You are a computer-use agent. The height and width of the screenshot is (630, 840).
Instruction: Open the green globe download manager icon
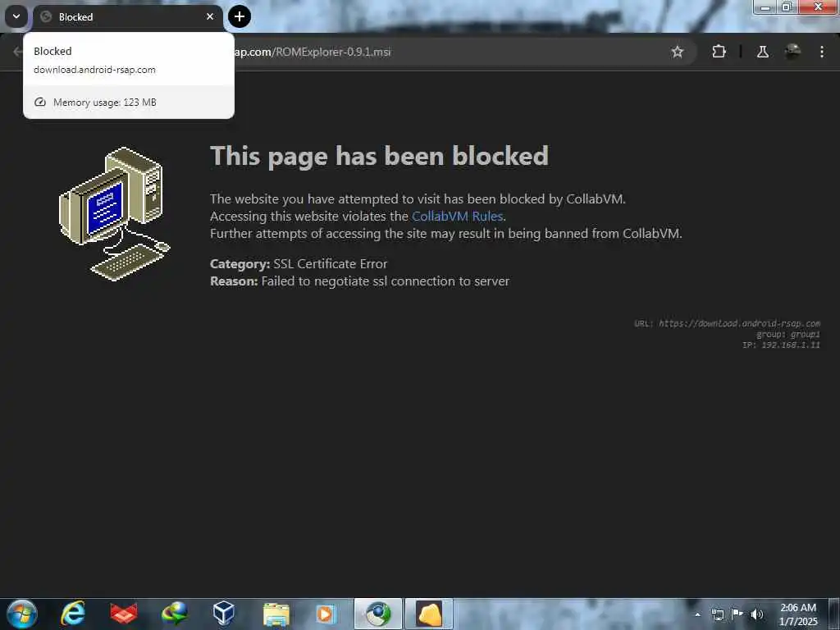(174, 614)
